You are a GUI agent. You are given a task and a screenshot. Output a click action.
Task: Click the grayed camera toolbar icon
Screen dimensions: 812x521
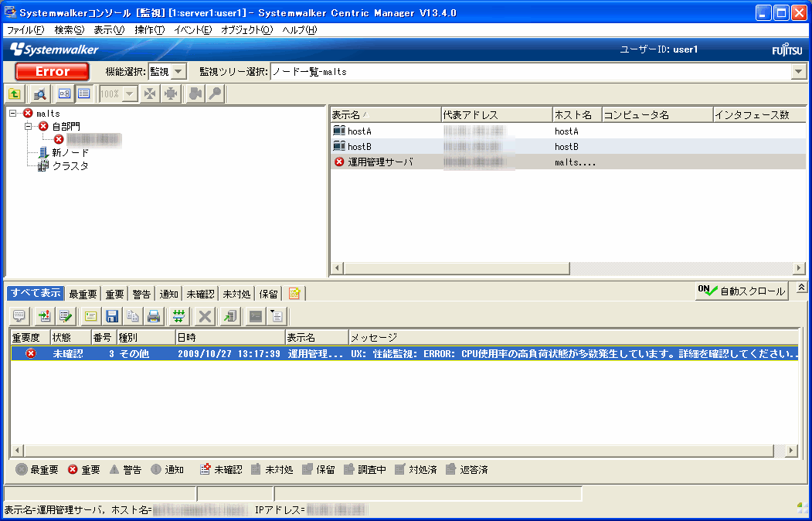pyautogui.click(x=195, y=94)
